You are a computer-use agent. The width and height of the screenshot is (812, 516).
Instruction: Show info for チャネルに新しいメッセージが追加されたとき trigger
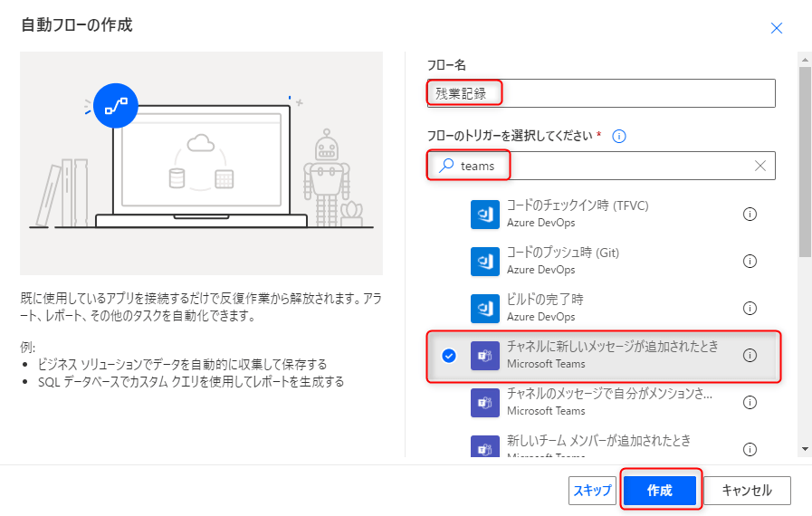pos(750,356)
